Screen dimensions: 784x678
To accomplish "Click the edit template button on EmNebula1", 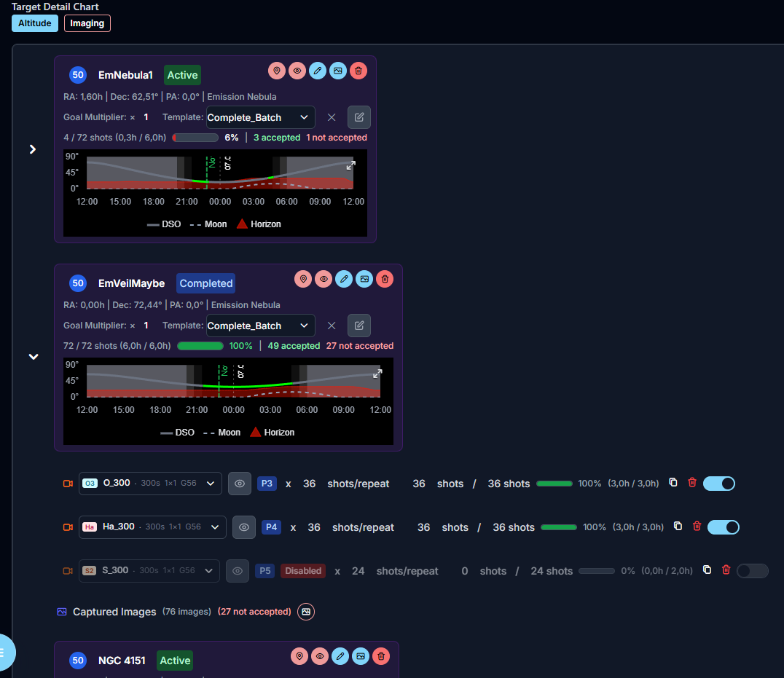I will (x=358, y=117).
